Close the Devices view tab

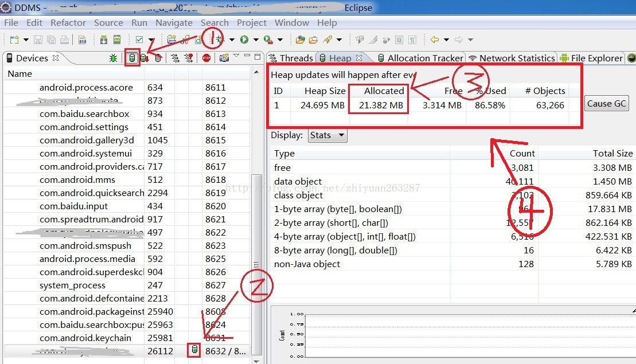56,58
